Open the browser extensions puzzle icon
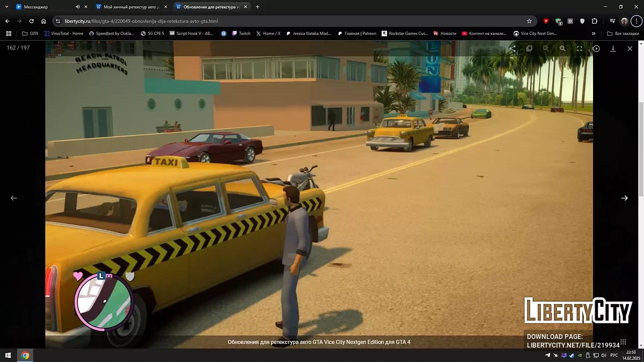This screenshot has height=362, width=644. tap(595, 21)
